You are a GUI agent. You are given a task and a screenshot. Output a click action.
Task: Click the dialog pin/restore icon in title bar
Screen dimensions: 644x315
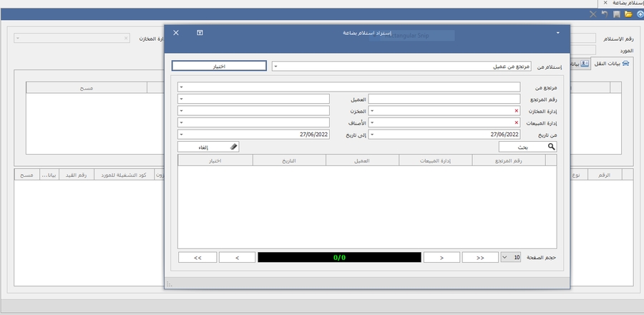pos(200,33)
